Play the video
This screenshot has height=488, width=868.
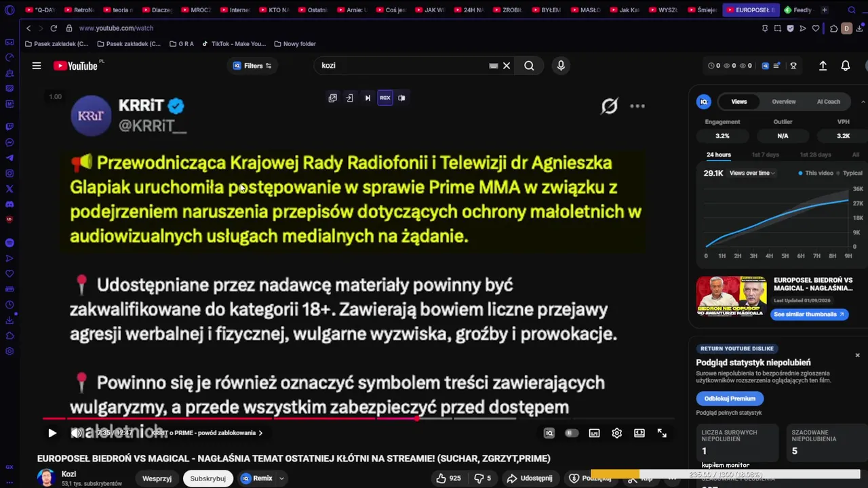tap(52, 433)
